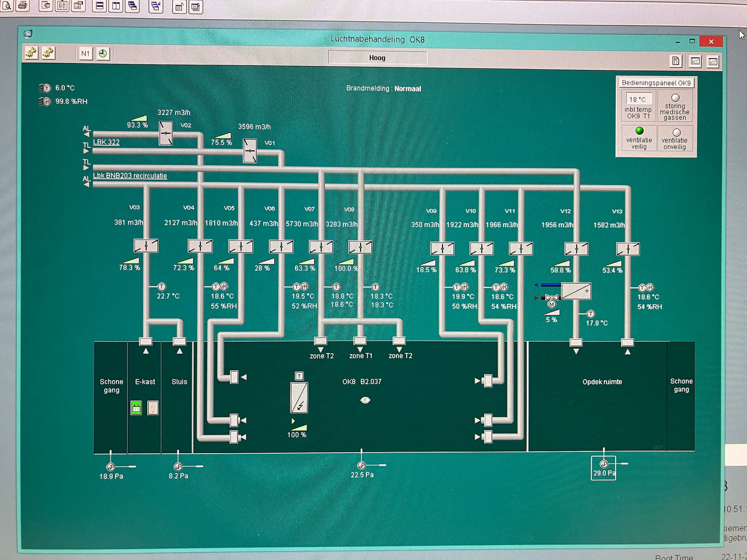The height and width of the screenshot is (560, 747).
Task: Click the leftmost yellow icon in OK8 toolbar
Action: (32, 53)
